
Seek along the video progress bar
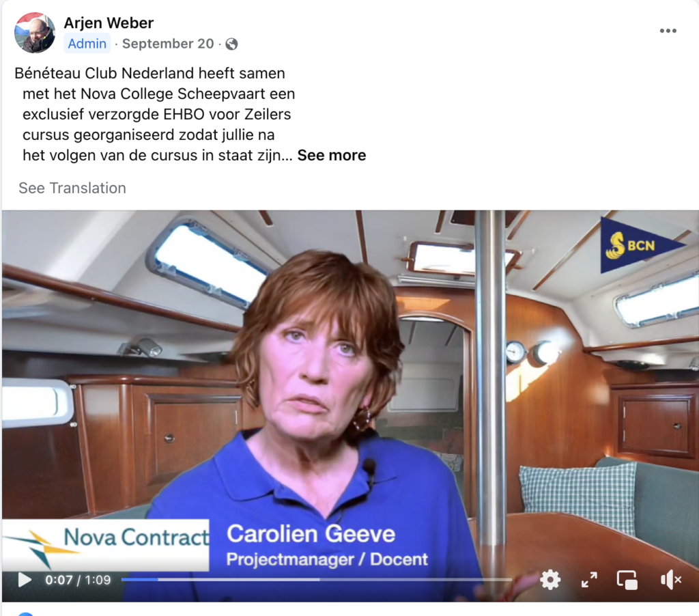point(317,579)
